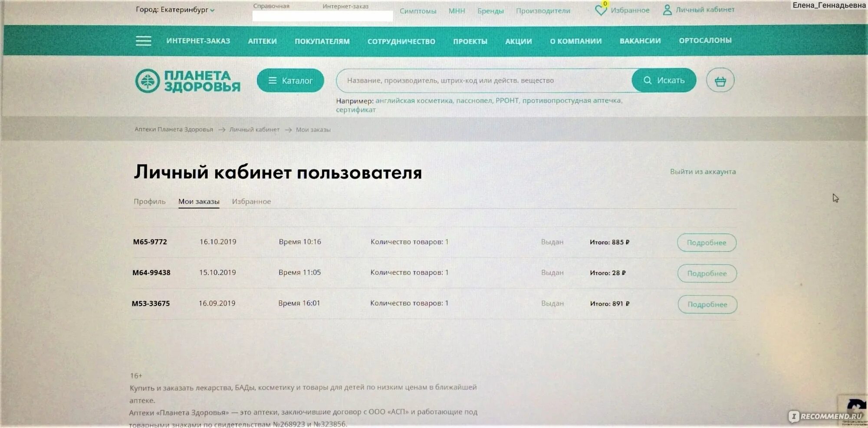Click breadcrumb Личный кабинет
This screenshot has height=428, width=868.
(x=254, y=129)
